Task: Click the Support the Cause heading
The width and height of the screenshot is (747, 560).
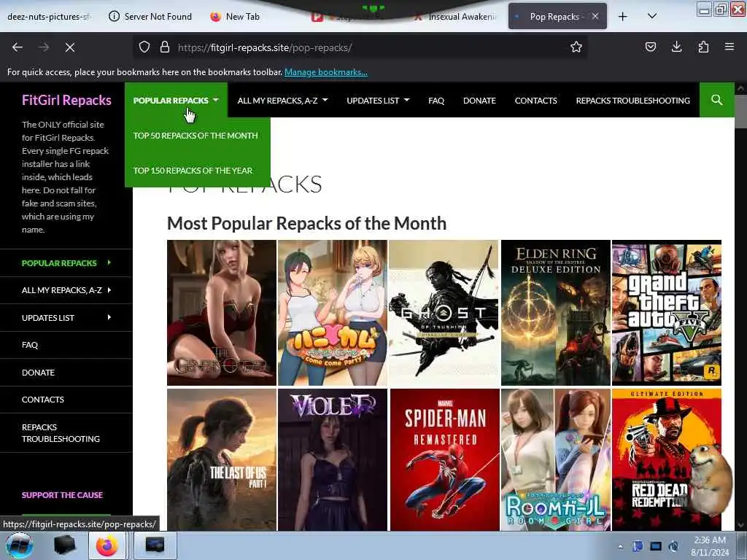Action: click(x=63, y=495)
